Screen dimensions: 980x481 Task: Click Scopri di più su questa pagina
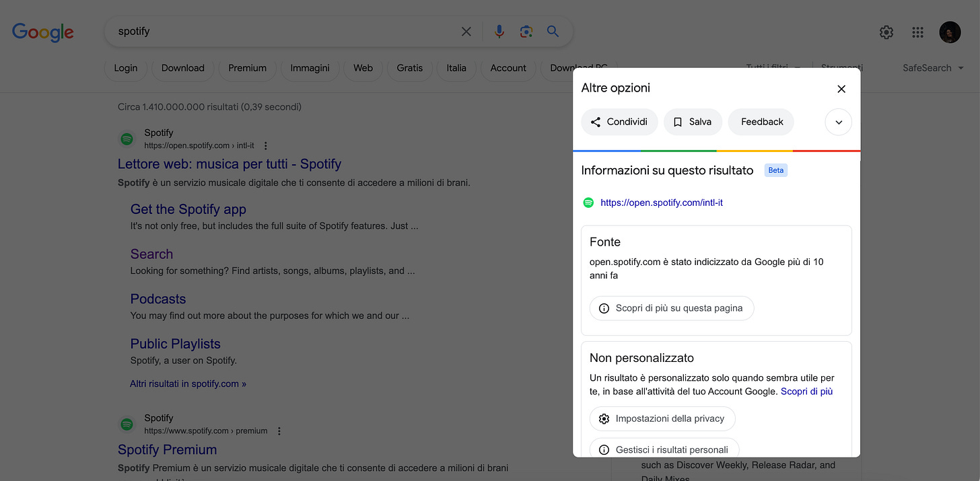tap(672, 308)
